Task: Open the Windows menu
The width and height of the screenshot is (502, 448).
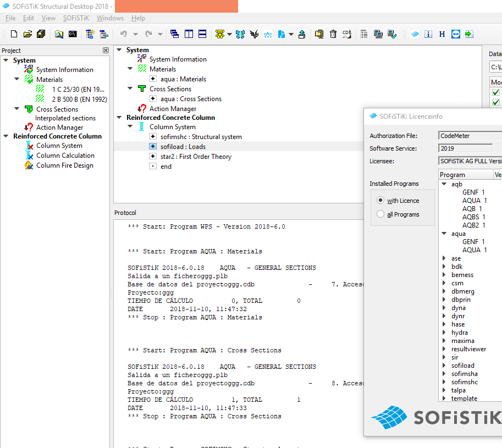Action: (x=110, y=18)
